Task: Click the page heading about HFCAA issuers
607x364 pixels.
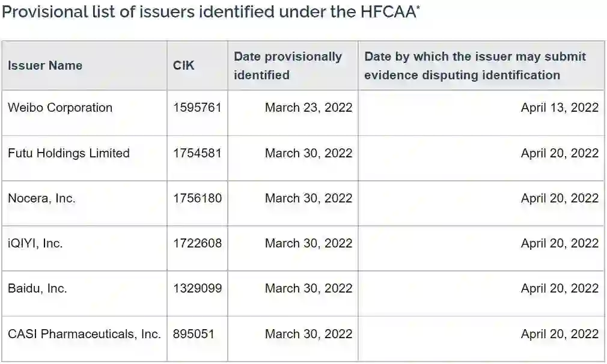Action: (x=210, y=13)
